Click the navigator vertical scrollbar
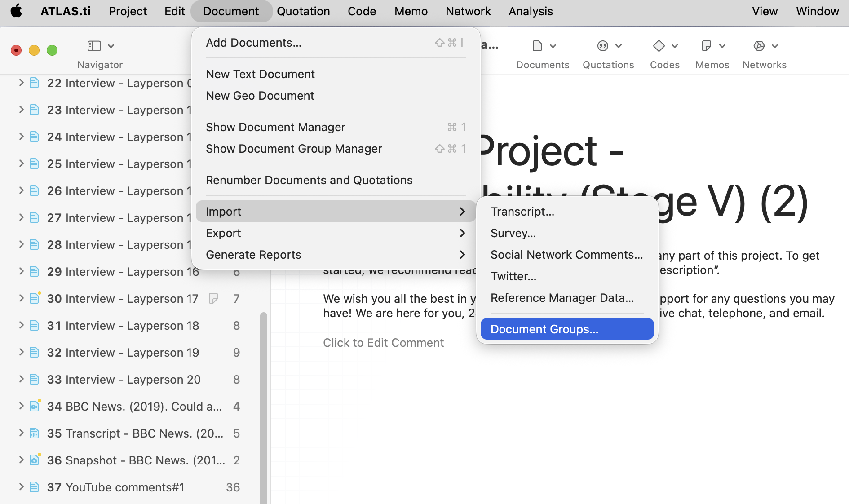The image size is (849, 504). tap(264, 408)
